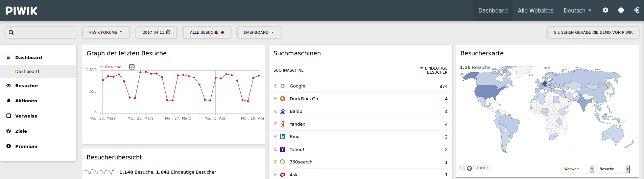Open the Weltweit region dropdown

click(x=578, y=169)
